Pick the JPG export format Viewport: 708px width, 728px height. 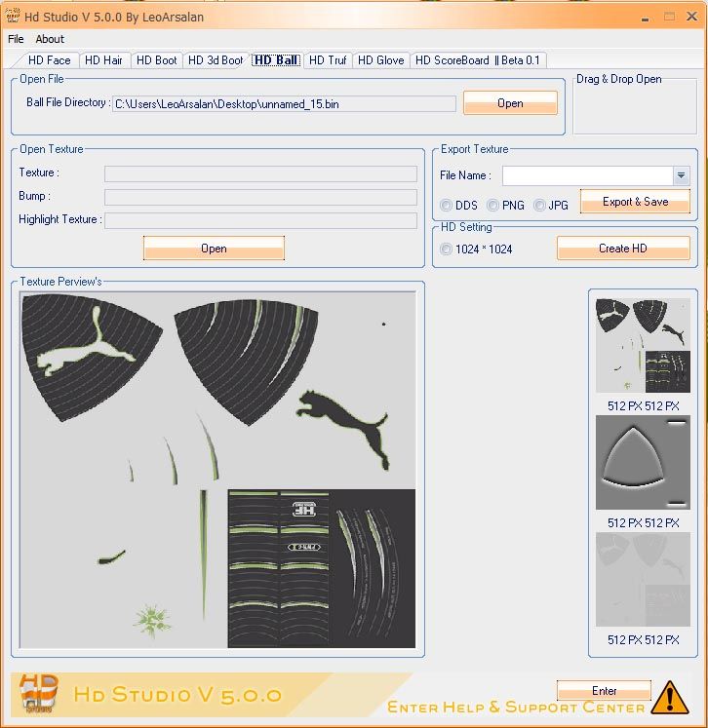pos(539,206)
